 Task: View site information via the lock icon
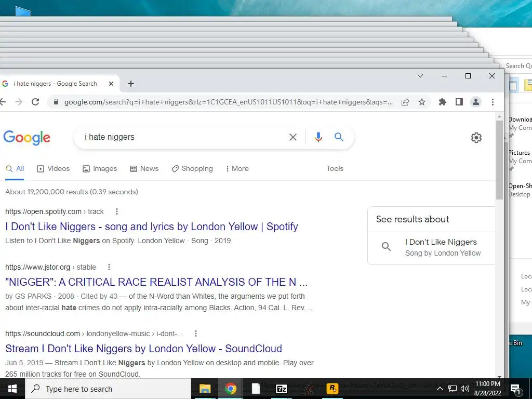pos(56,102)
